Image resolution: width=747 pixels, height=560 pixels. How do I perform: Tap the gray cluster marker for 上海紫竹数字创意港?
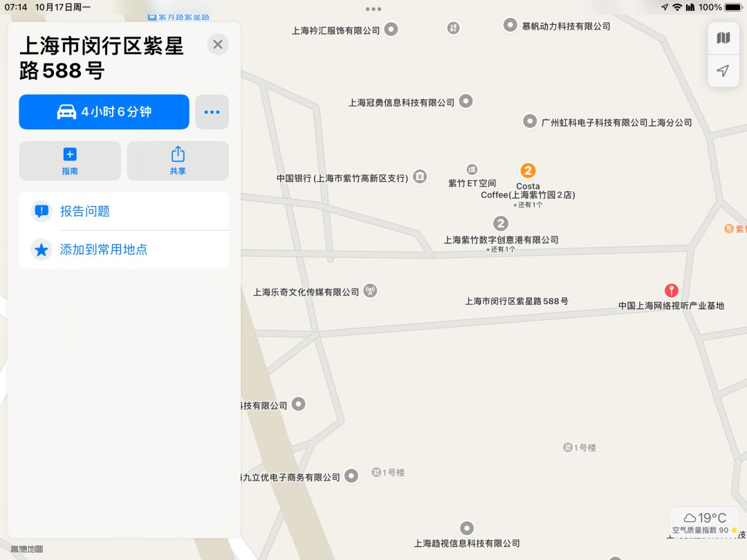500,223
